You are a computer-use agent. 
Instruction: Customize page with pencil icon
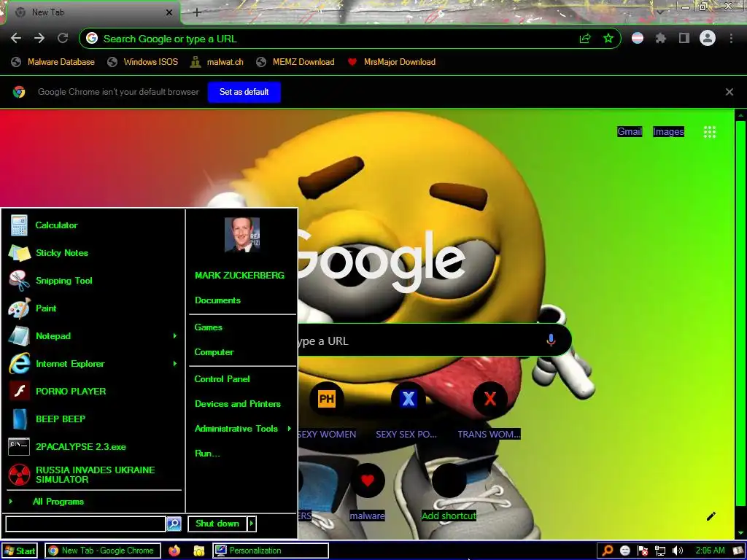(x=711, y=516)
